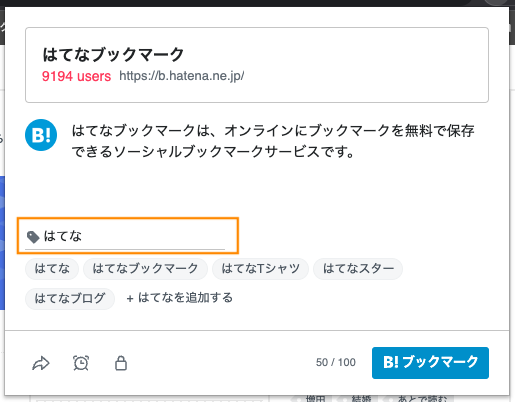Click the share arrow icon
Viewport: 515px width, 402px height.
click(x=41, y=363)
